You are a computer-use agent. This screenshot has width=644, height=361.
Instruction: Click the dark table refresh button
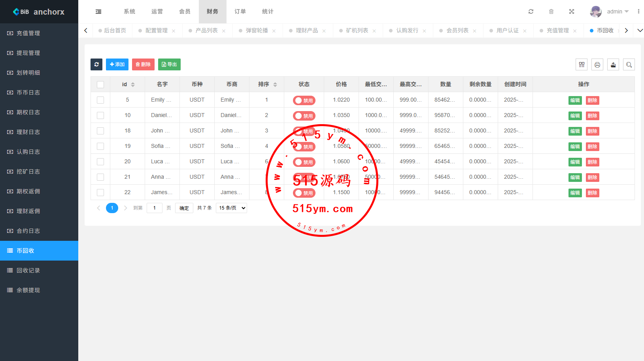[96, 64]
